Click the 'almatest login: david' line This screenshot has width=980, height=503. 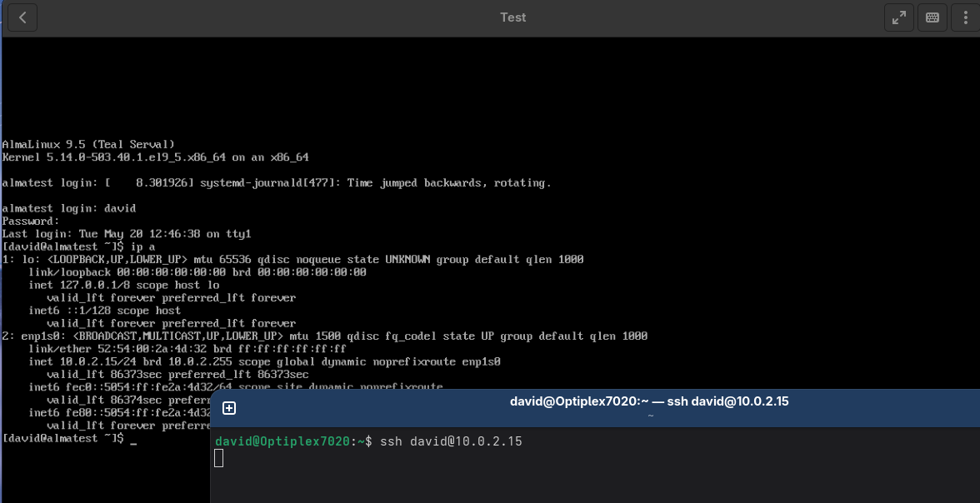click(x=68, y=208)
